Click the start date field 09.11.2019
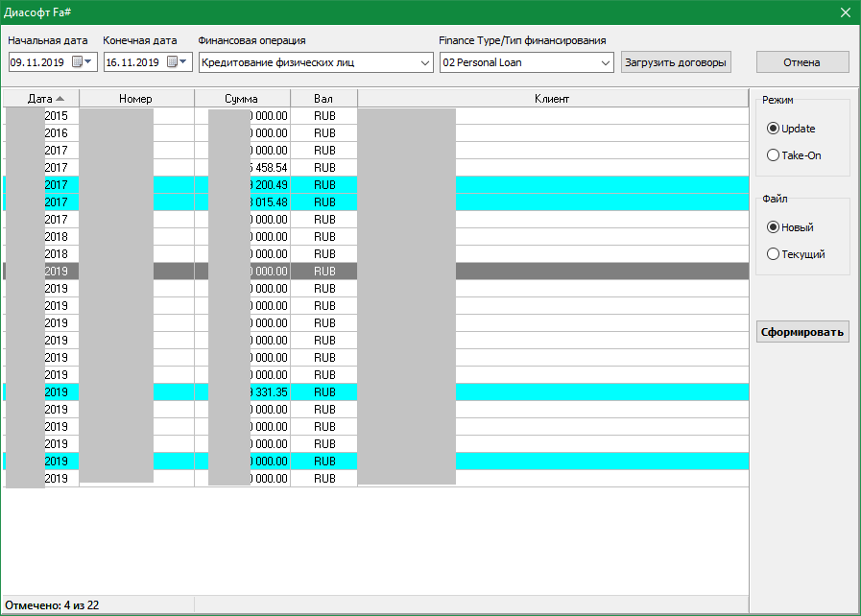861x616 pixels. [36, 62]
